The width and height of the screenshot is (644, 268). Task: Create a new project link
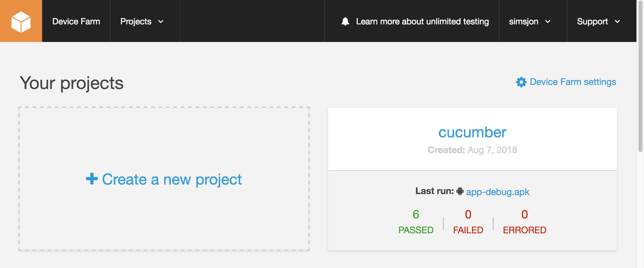172,180
